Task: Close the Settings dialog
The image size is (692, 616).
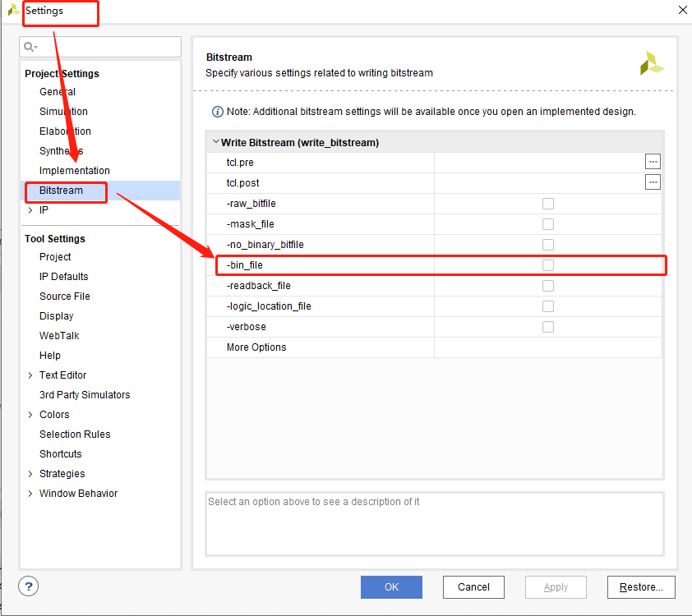Action: pyautogui.click(x=682, y=10)
